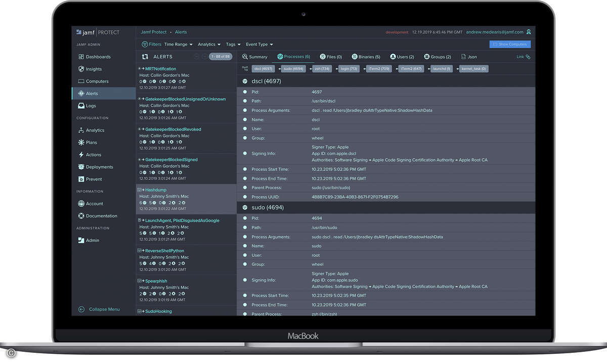Switch to the Summary tab
The height and width of the screenshot is (364, 607).
[x=255, y=57]
